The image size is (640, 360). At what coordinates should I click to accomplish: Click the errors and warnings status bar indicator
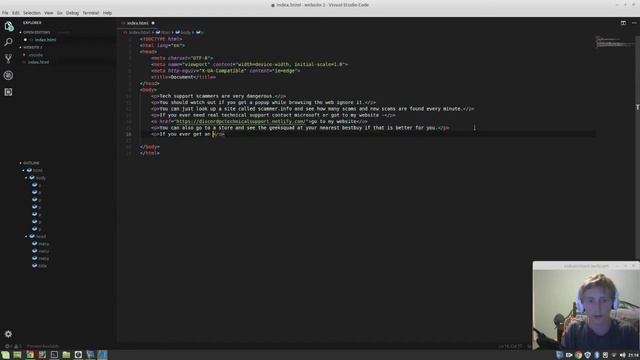tap(13, 346)
